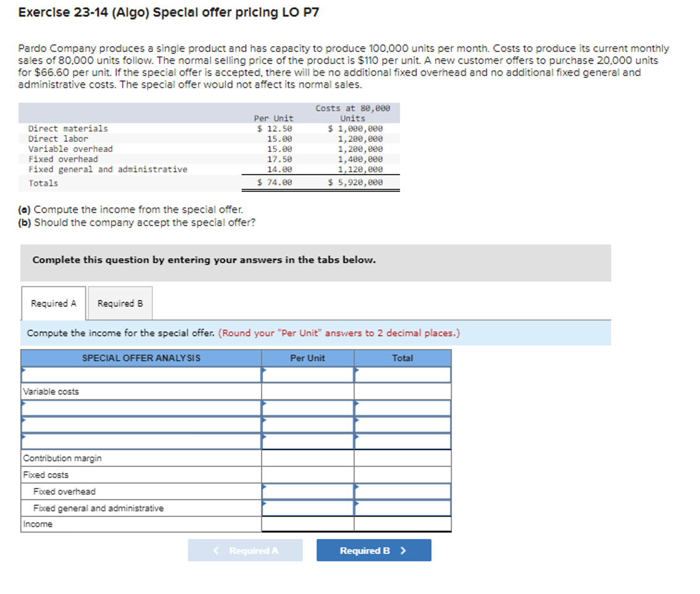Switch to the Required B tab
Image resolution: width=700 pixels, height=594 pixels.
(x=120, y=303)
